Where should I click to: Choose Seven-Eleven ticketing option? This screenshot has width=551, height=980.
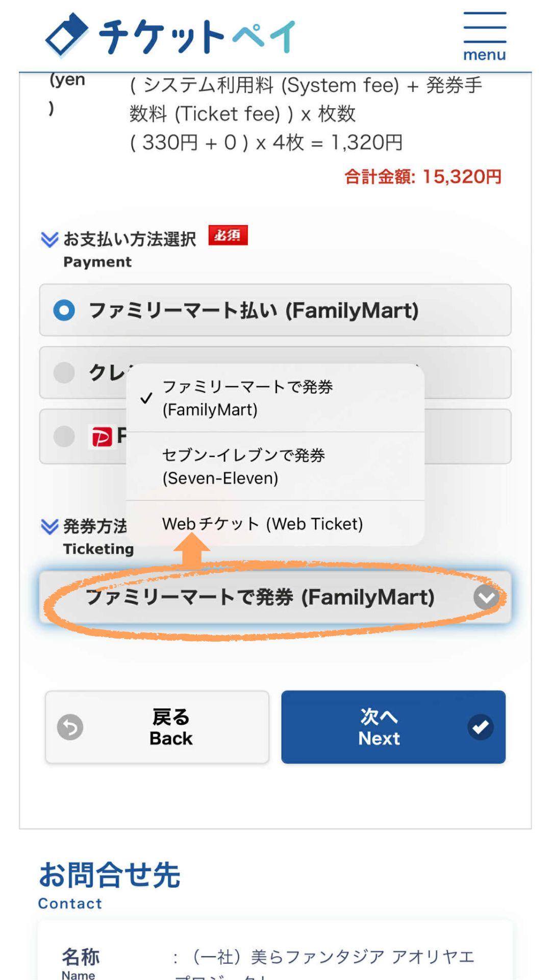275,467
